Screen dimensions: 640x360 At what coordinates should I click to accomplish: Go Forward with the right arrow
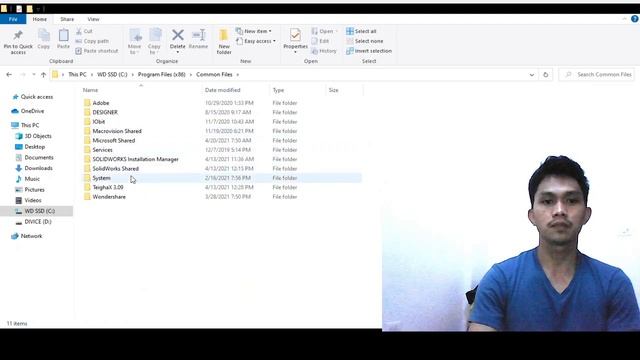click(x=23, y=75)
